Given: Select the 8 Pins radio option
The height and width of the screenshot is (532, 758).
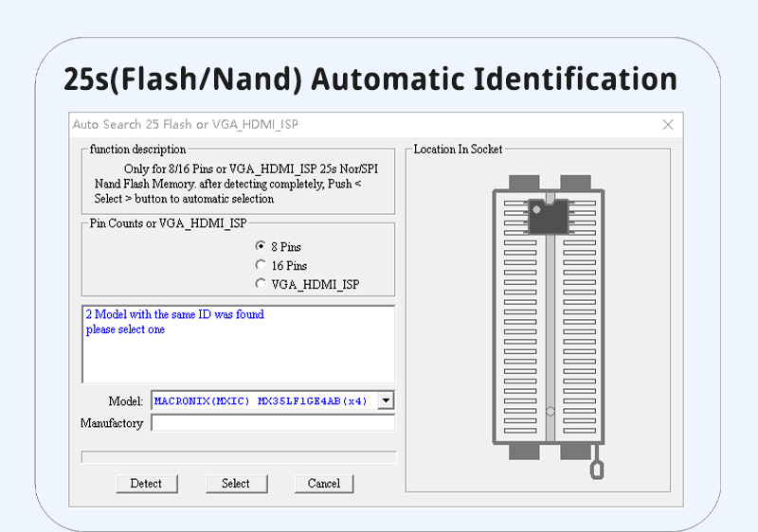Looking at the screenshot, I should click(262, 246).
